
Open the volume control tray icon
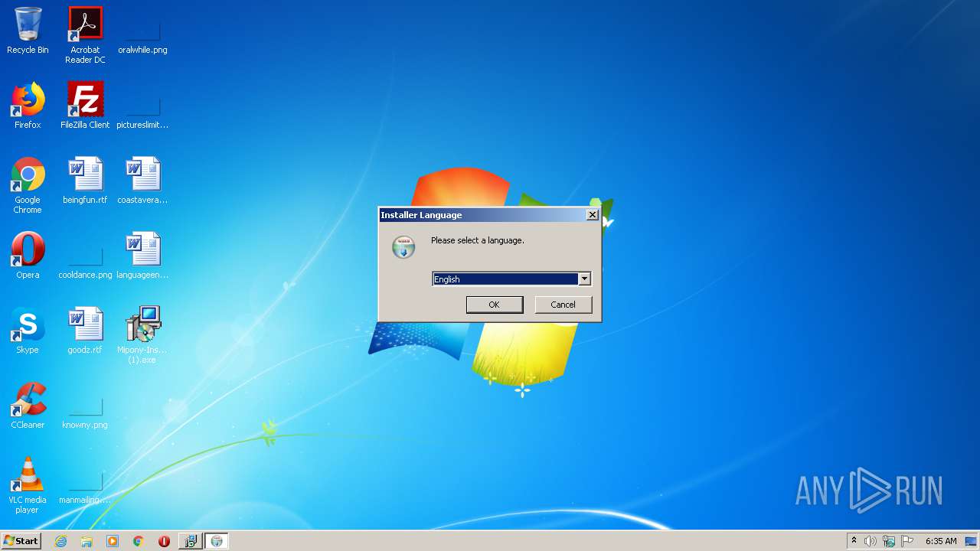coord(871,541)
